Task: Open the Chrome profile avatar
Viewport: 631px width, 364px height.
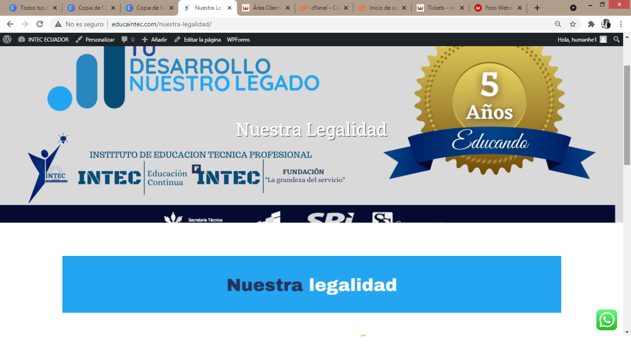Action: [606, 24]
